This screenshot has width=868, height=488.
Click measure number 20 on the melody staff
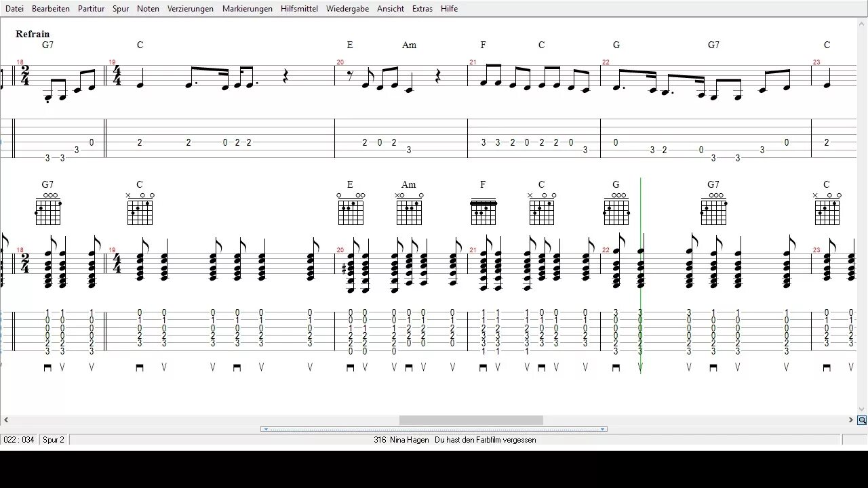[340, 62]
